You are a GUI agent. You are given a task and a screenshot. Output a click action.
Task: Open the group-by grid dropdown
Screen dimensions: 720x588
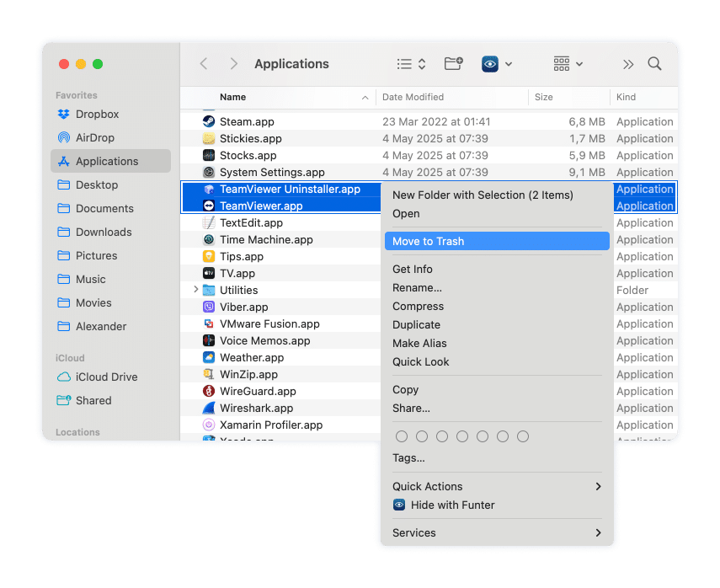pyautogui.click(x=568, y=64)
